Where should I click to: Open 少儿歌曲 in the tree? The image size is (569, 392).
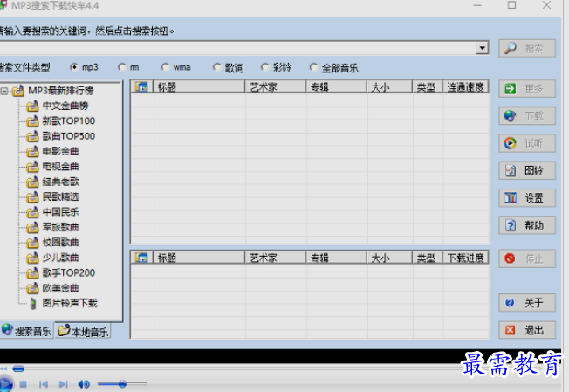[60, 258]
